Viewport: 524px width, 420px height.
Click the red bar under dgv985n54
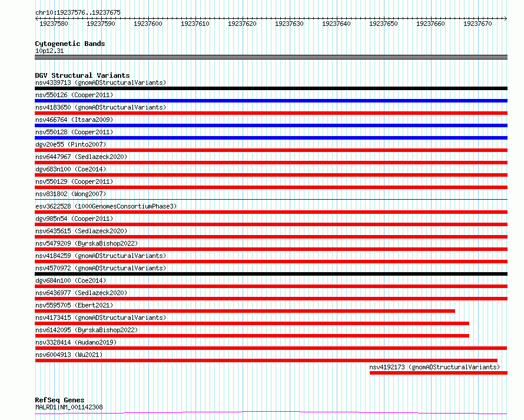[271, 224]
